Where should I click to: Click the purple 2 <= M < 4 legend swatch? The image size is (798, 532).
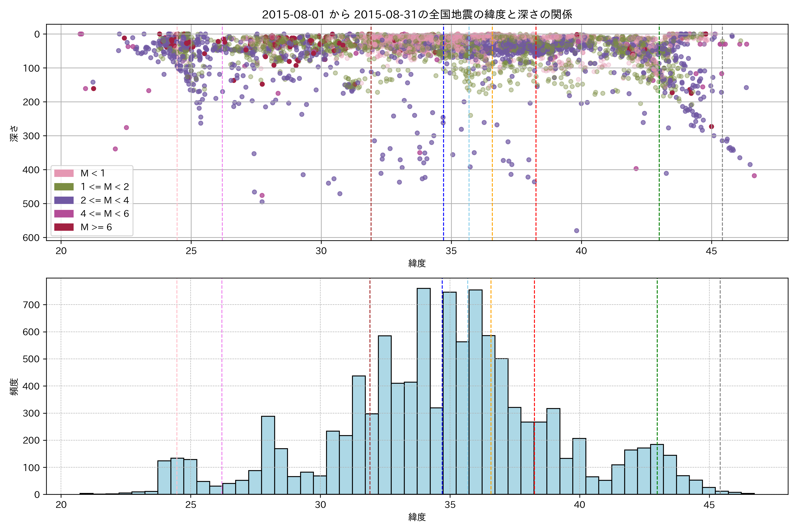pyautogui.click(x=64, y=200)
